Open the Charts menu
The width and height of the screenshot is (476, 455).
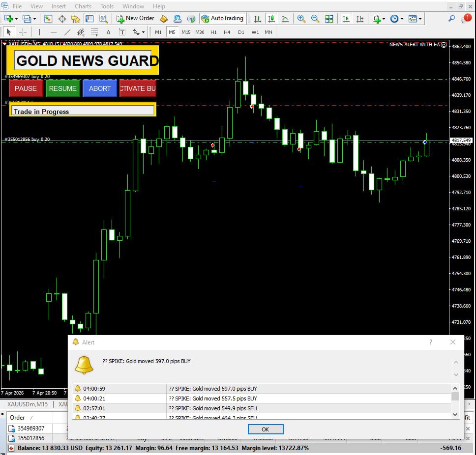tap(83, 6)
